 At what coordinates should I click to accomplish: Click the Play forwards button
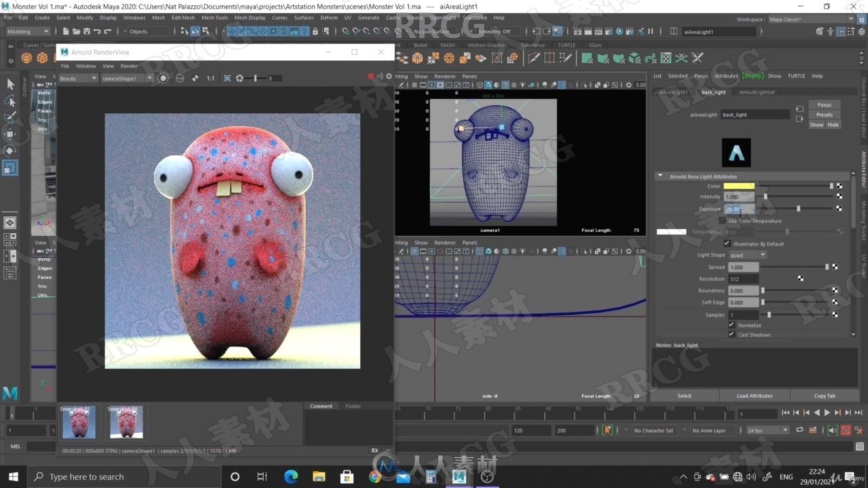coord(827,413)
